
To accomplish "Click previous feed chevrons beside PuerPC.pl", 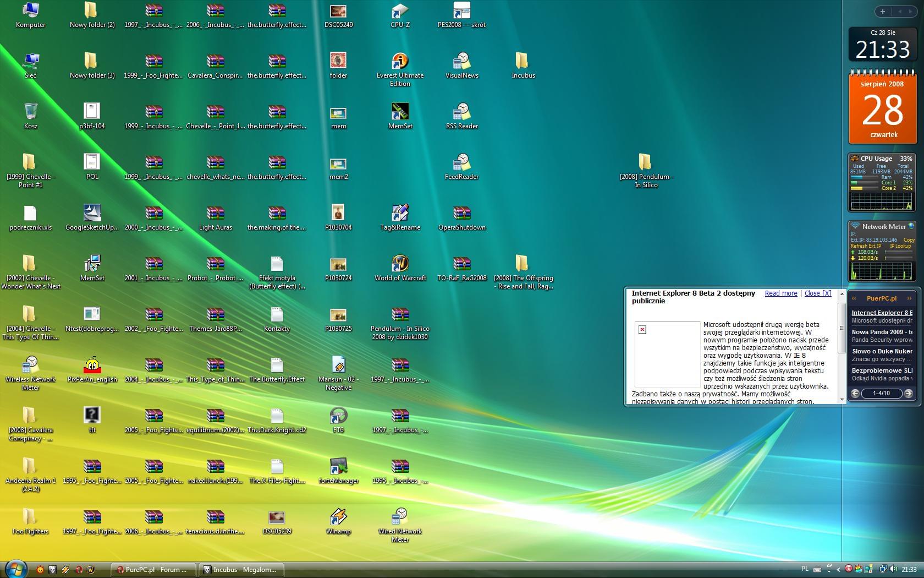I will coord(854,298).
